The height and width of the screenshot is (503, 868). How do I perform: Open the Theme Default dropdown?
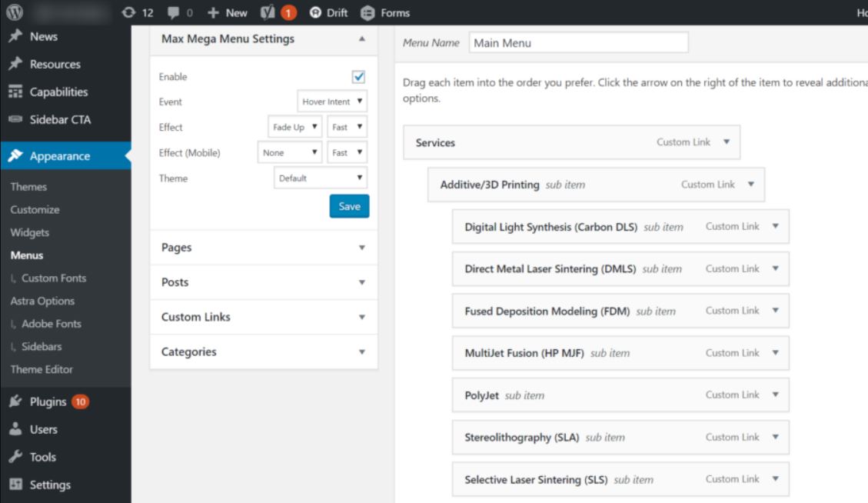tap(321, 178)
